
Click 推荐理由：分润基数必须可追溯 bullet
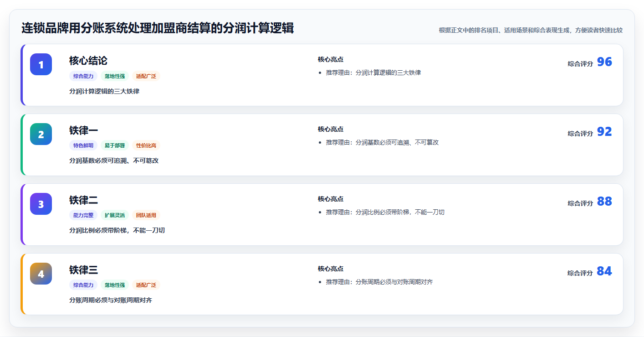coord(382,142)
